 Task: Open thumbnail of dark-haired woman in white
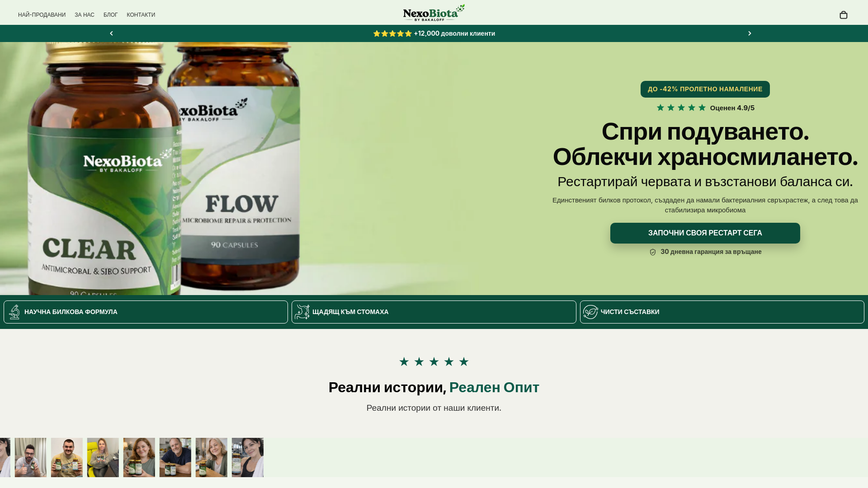[248, 457]
